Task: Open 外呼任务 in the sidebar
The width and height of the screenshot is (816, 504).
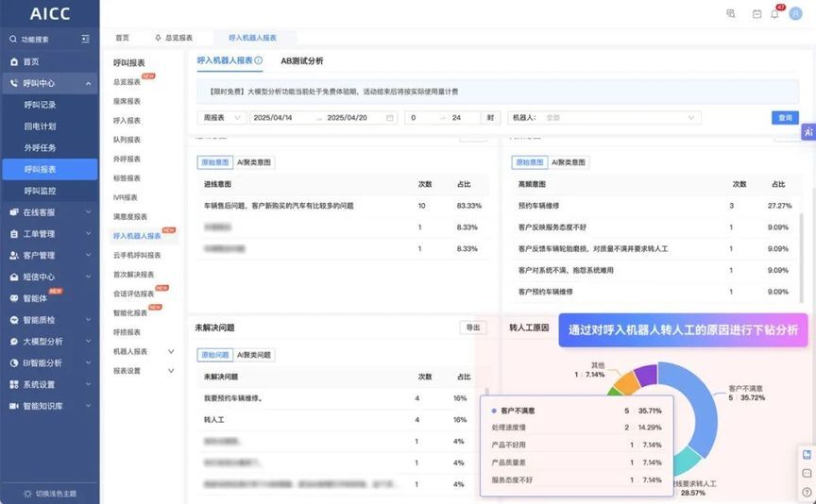Action: click(40, 148)
